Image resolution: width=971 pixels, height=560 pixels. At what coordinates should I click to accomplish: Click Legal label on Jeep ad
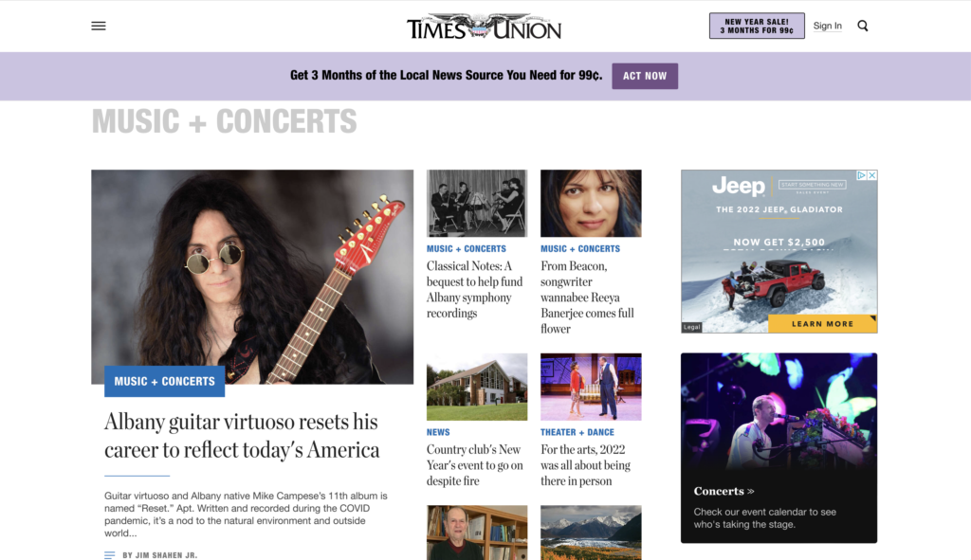(691, 327)
